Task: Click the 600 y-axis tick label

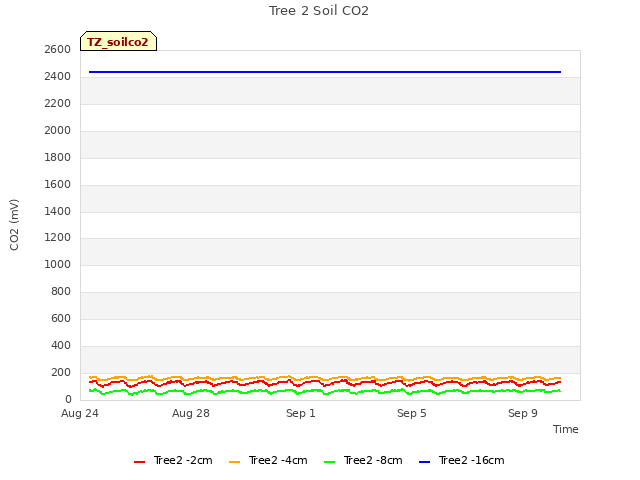Action: coord(61,318)
